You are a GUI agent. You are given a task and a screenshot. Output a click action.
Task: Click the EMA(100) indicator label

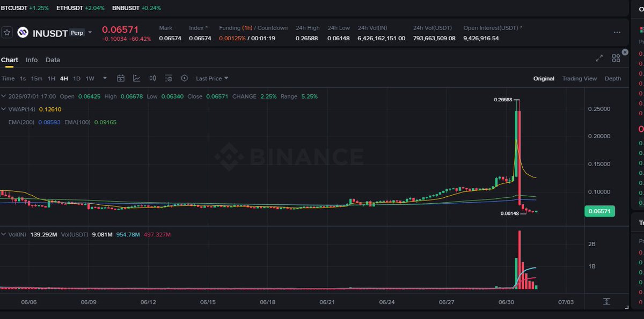point(78,122)
